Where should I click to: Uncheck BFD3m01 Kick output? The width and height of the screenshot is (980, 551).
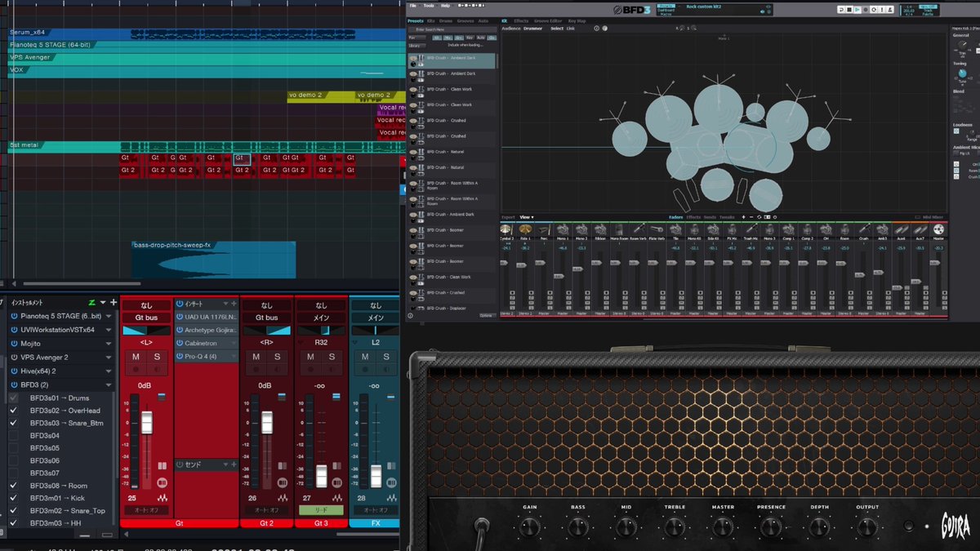point(13,498)
